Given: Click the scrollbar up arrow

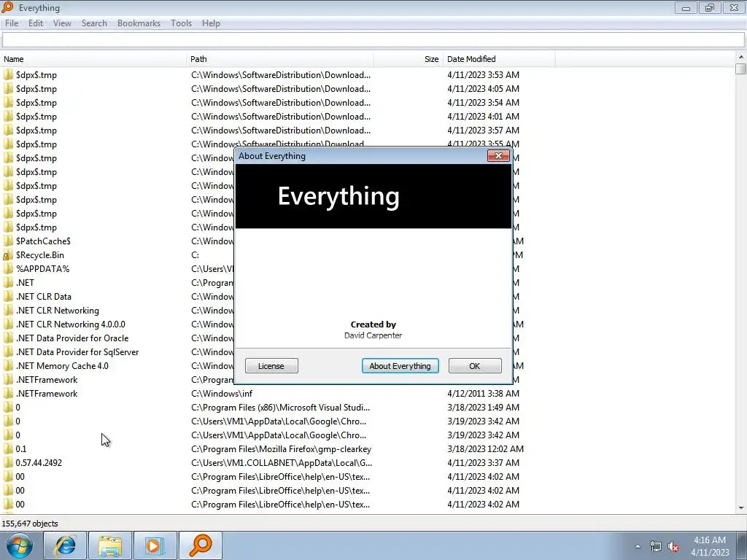Looking at the screenshot, I should point(741,57).
